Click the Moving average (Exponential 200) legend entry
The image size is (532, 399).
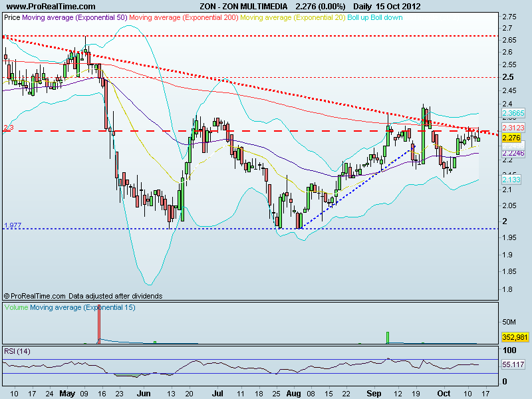[x=184, y=17]
